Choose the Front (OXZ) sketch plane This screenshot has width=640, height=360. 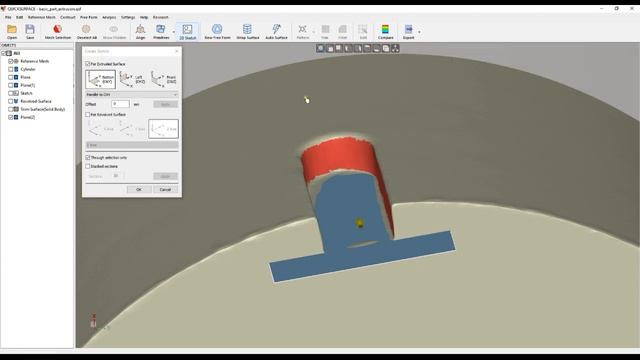(x=163, y=79)
